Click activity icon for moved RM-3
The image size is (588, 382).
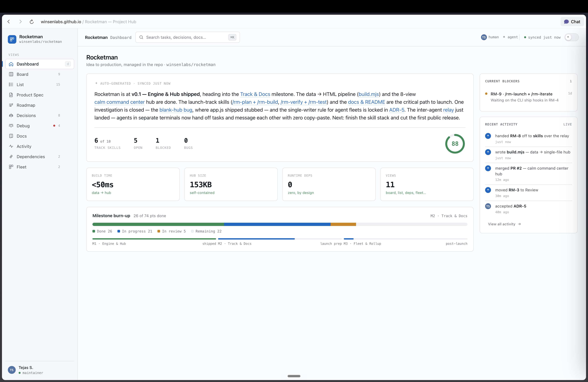click(488, 190)
